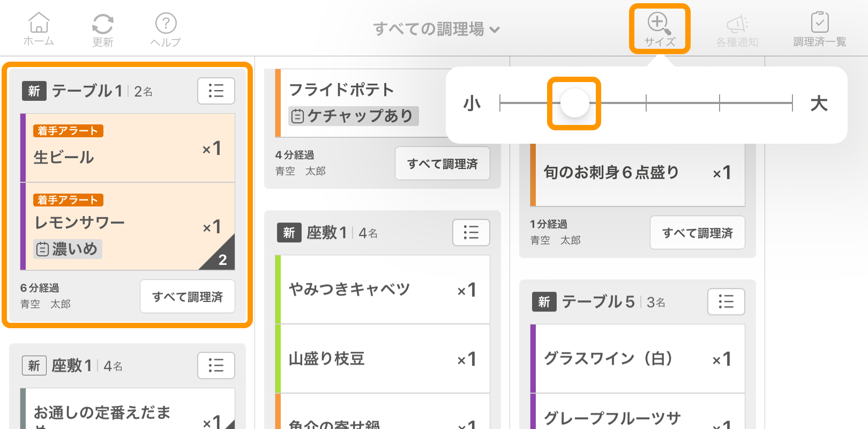Click the 新 badge on テーブル1

tap(34, 91)
